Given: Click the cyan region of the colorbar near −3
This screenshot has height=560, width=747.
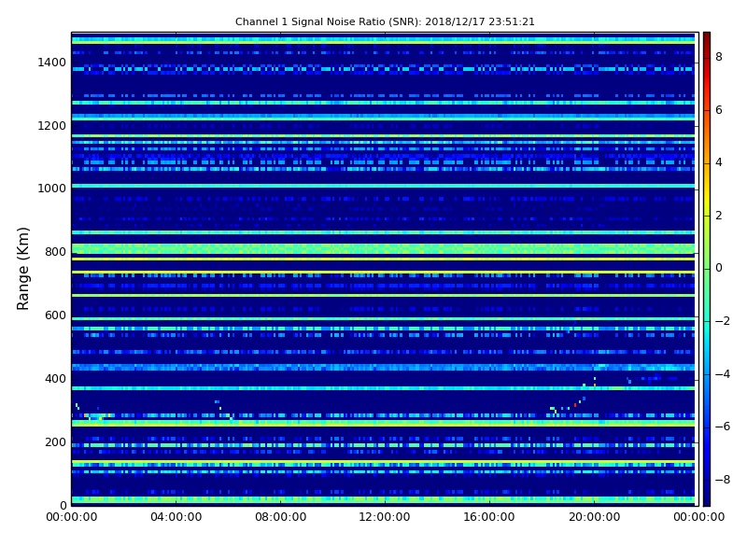Looking at the screenshot, I should pyautogui.click(x=707, y=347).
